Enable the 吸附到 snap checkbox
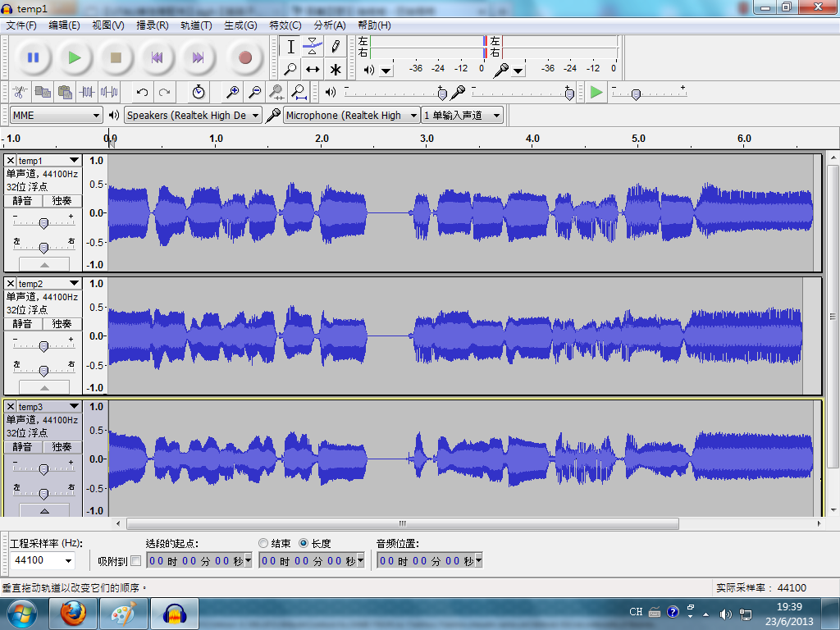 135,561
